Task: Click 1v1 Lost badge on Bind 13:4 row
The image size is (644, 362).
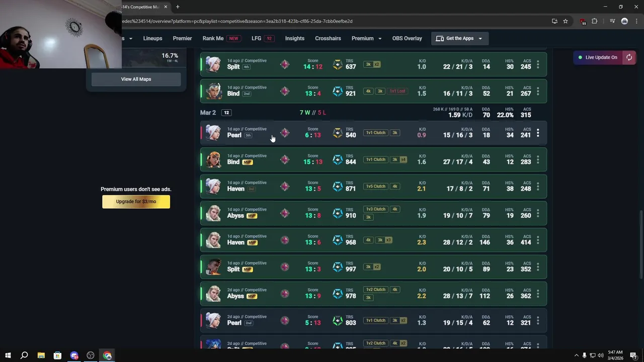Action: pos(397,92)
